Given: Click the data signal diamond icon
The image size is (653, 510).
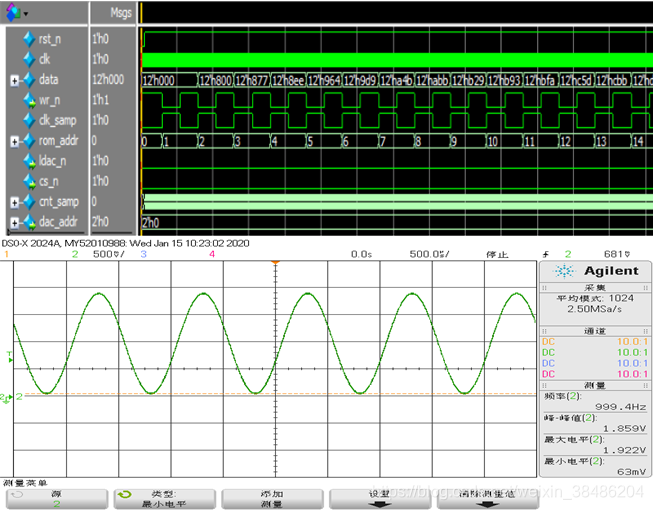Looking at the screenshot, I should (x=29, y=80).
